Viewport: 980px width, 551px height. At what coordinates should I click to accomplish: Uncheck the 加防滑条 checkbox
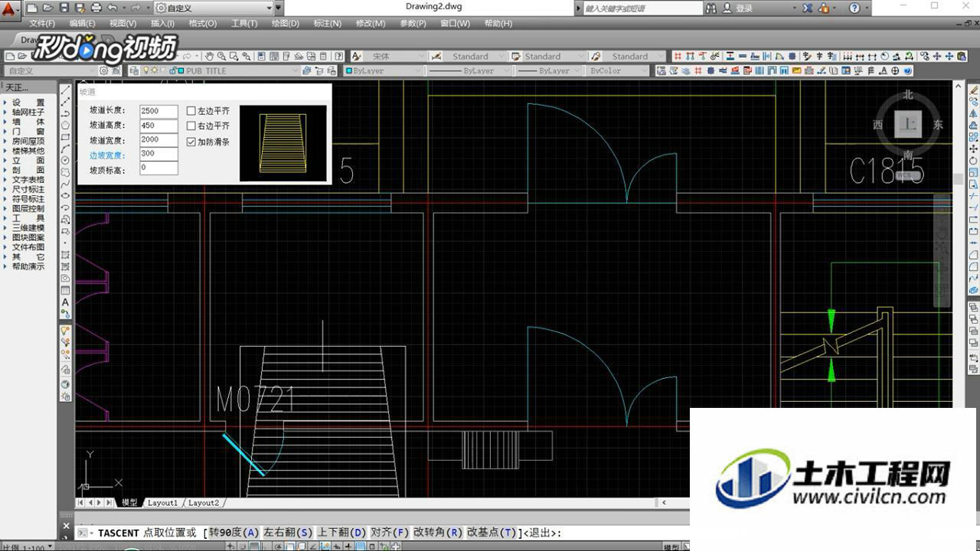coord(191,142)
